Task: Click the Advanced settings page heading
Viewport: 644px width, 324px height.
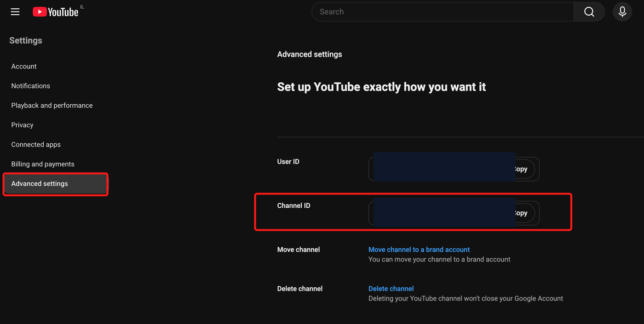Action: (310, 54)
